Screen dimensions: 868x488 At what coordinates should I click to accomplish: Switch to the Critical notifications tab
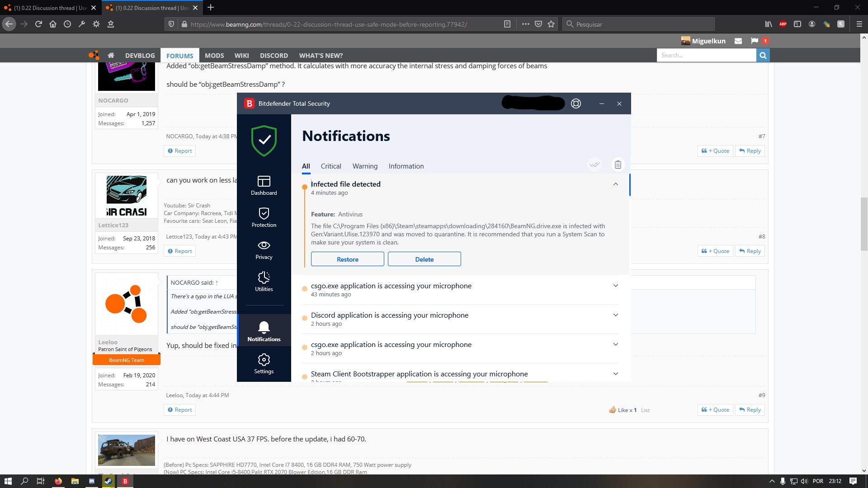[x=330, y=166]
